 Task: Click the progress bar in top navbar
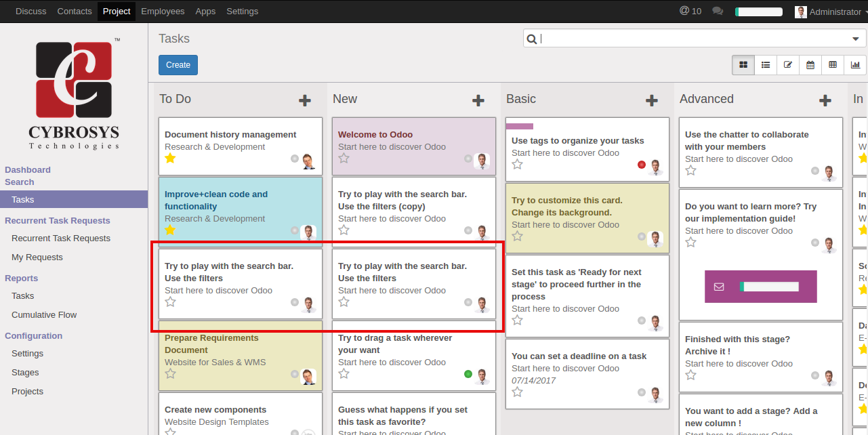click(x=759, y=12)
